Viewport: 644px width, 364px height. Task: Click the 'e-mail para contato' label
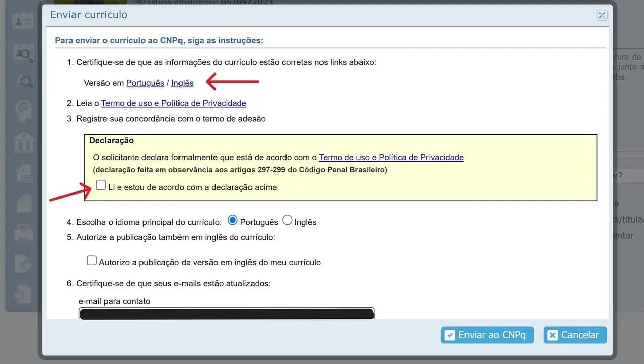click(115, 301)
